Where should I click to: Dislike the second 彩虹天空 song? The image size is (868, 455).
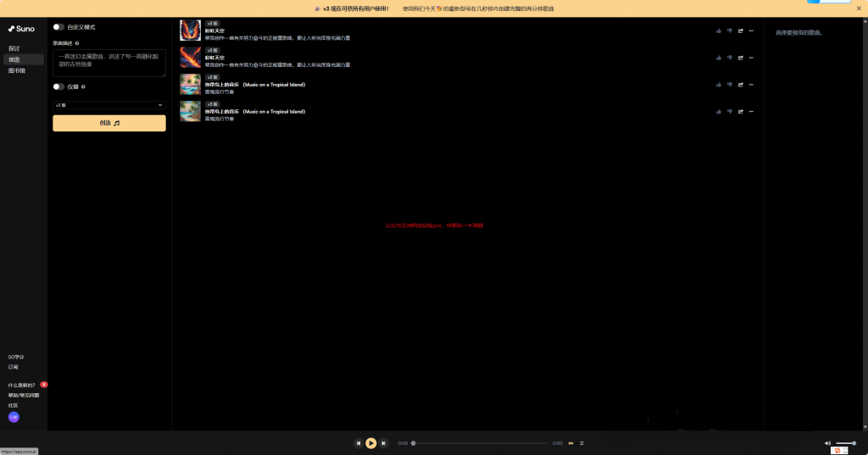coord(729,58)
